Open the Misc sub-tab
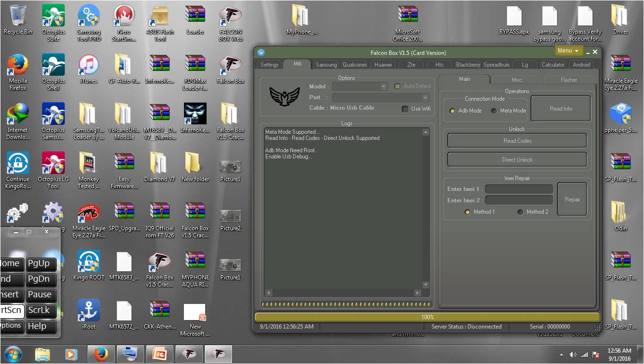Image resolution: width=644 pixels, height=364 pixels. pos(517,80)
